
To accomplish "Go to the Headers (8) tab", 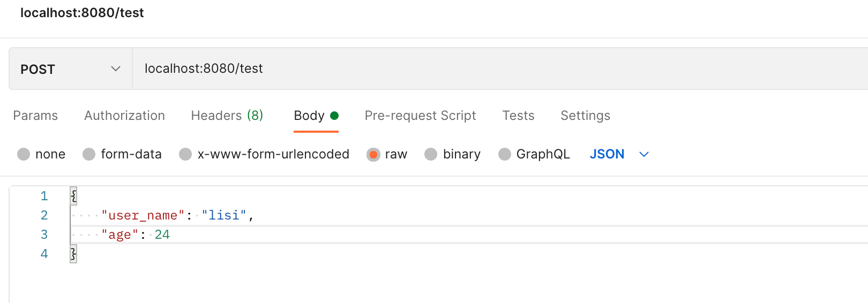I will (227, 116).
